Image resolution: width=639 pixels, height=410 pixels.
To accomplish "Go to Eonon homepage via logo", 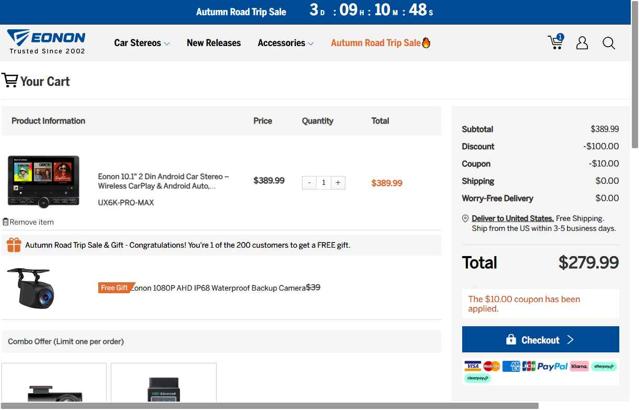I will point(46,42).
